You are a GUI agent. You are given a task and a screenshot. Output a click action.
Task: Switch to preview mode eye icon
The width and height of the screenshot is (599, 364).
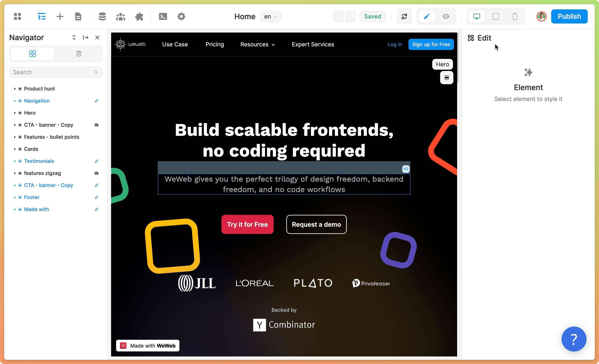[x=446, y=16]
